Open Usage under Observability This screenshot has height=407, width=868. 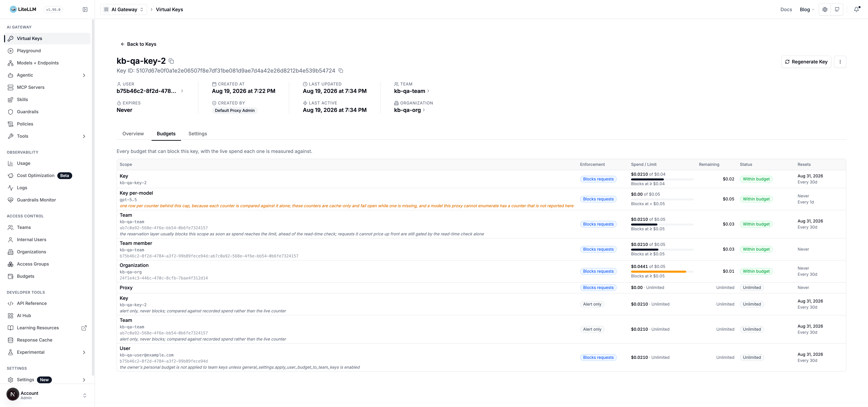tap(47, 163)
